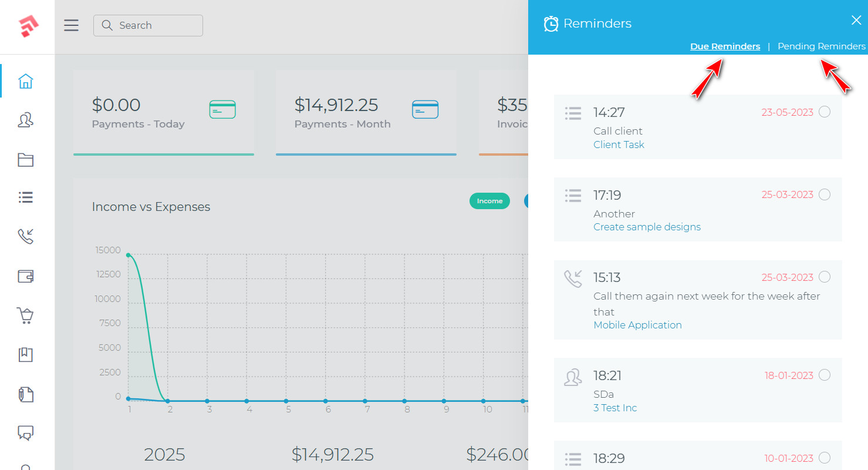Open the wallet icon in sidebar
The width and height of the screenshot is (868, 470).
coord(25,276)
